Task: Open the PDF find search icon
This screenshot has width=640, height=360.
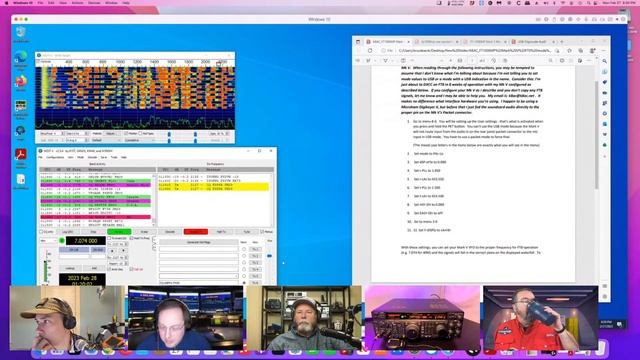Action: pos(551,60)
